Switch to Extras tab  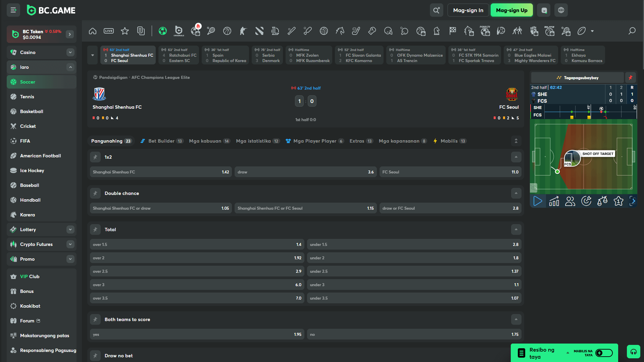(361, 141)
